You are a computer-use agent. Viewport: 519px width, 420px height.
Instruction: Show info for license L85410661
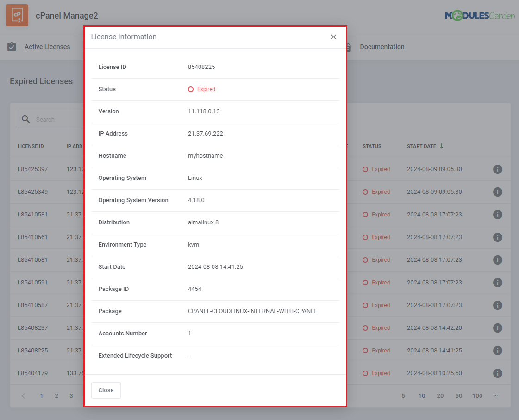click(x=498, y=237)
